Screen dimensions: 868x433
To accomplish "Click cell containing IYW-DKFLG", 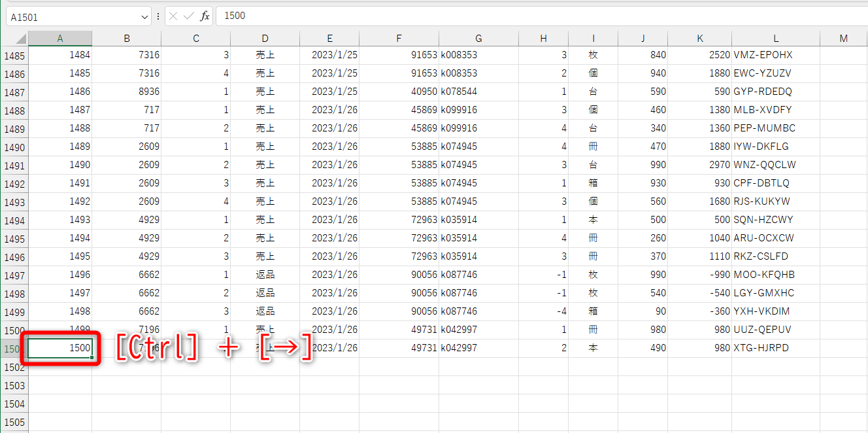I will click(776, 147).
